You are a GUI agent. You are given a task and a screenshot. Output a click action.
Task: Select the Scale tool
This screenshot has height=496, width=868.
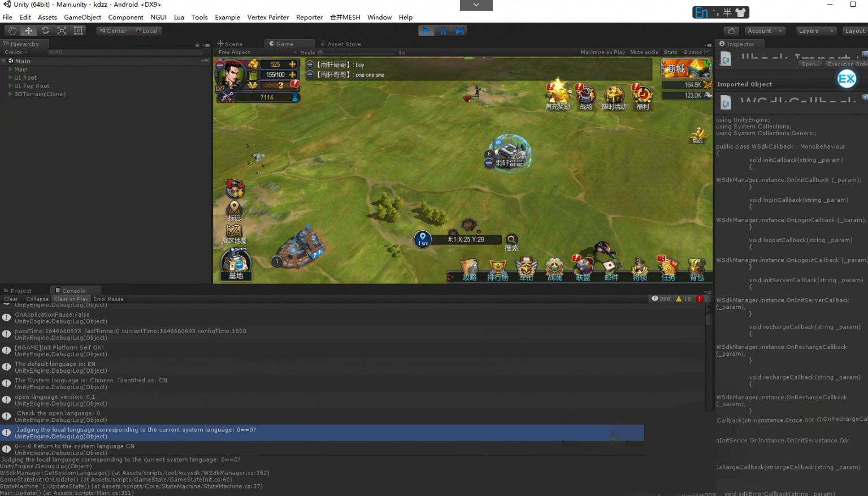point(62,31)
